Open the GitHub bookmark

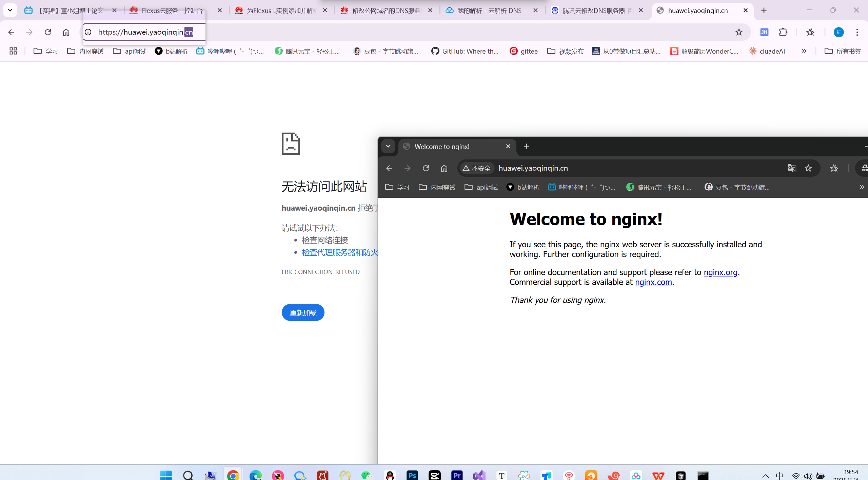[x=465, y=51]
